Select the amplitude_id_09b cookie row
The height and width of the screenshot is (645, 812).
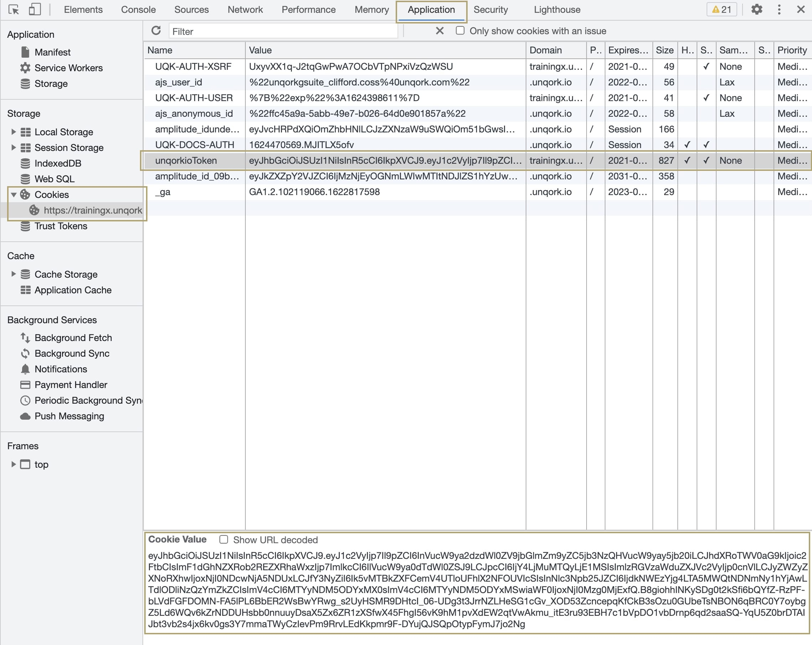(x=478, y=176)
